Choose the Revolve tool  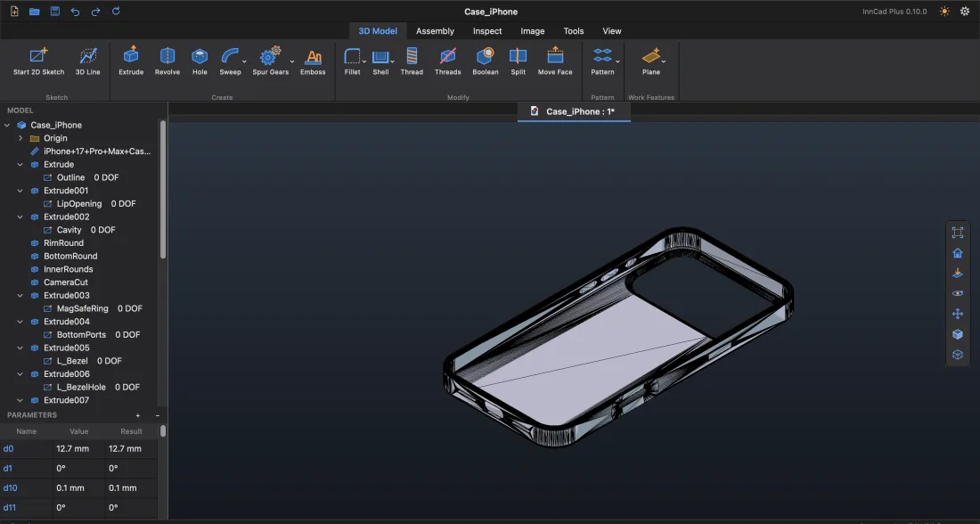167,61
